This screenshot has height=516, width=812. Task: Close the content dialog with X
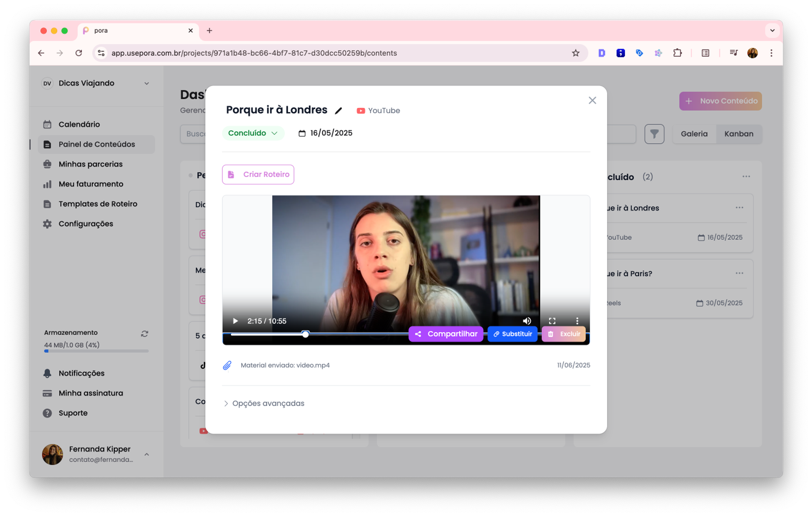coord(592,100)
